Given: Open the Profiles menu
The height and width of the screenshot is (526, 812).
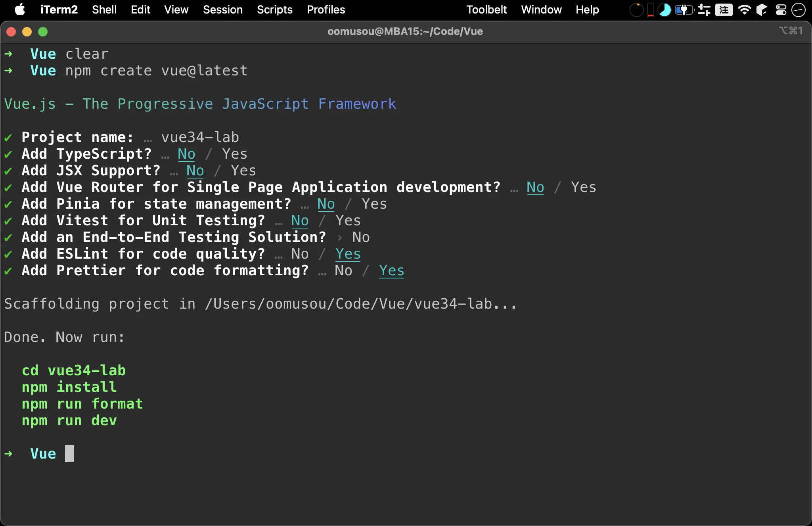Looking at the screenshot, I should coord(326,10).
